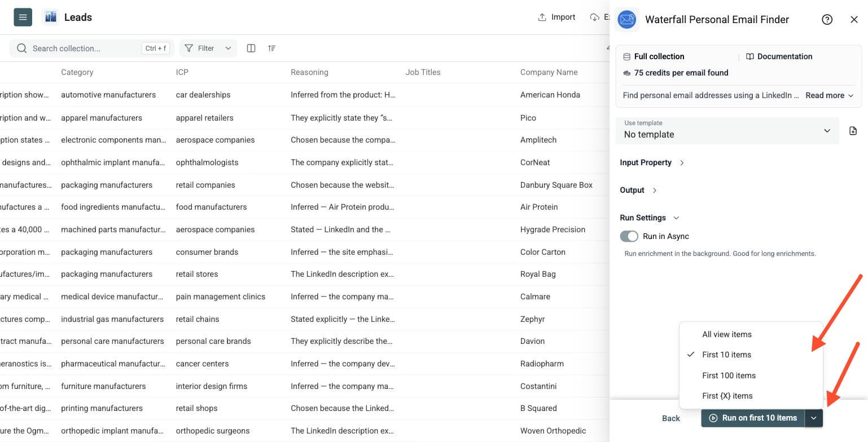Click the magnifier search icon
The width and height of the screenshot is (868, 442).
coord(22,48)
